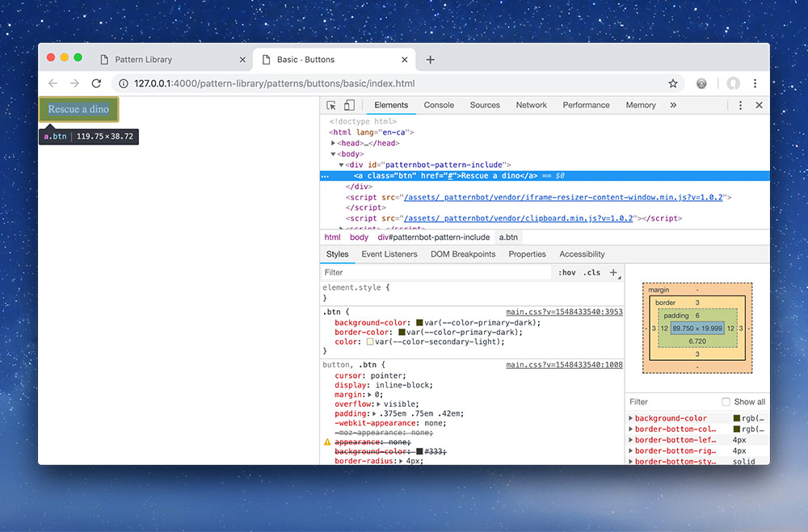This screenshot has height=532, width=808.
Task: Toggle the :hov element state button
Action: 567,272
